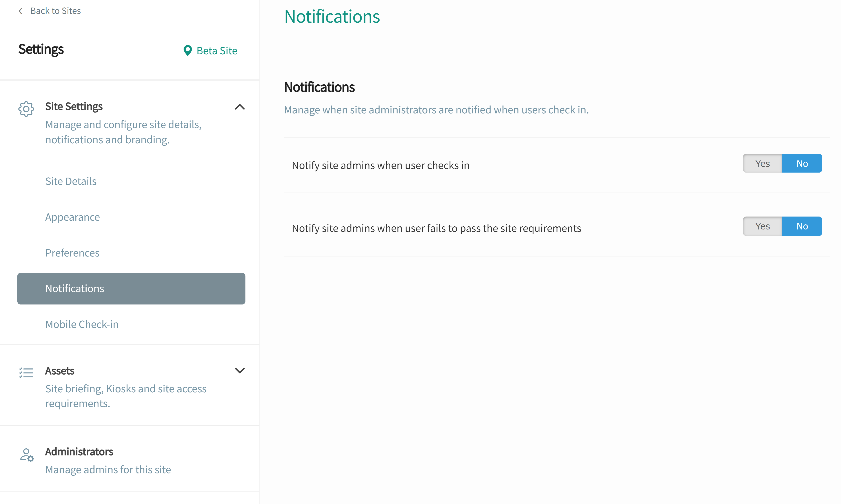Screen dimensions: 841x504
Task: Click the Site Settings gear icon
Action: click(x=26, y=109)
